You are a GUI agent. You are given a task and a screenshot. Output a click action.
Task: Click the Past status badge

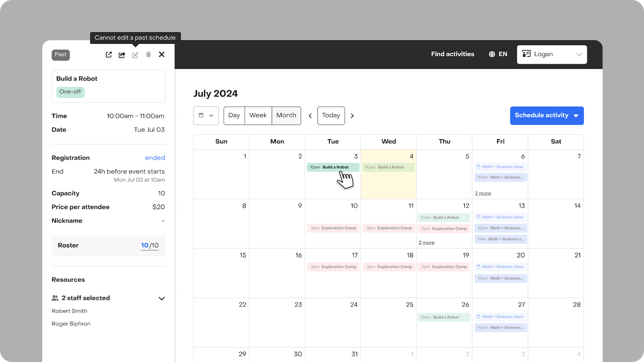(61, 55)
